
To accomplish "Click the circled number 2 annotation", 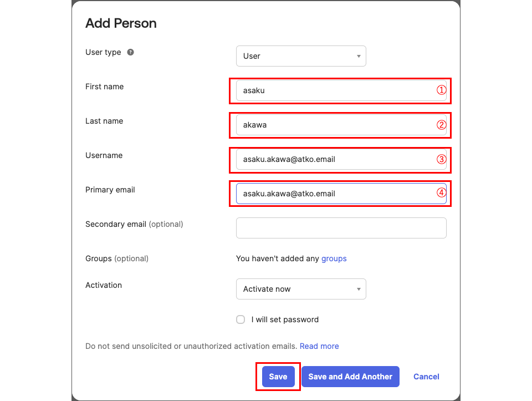I will (x=441, y=125).
